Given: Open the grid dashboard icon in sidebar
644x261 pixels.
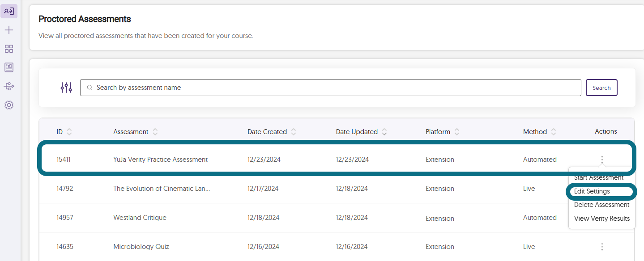Looking at the screenshot, I should pyautogui.click(x=9, y=49).
